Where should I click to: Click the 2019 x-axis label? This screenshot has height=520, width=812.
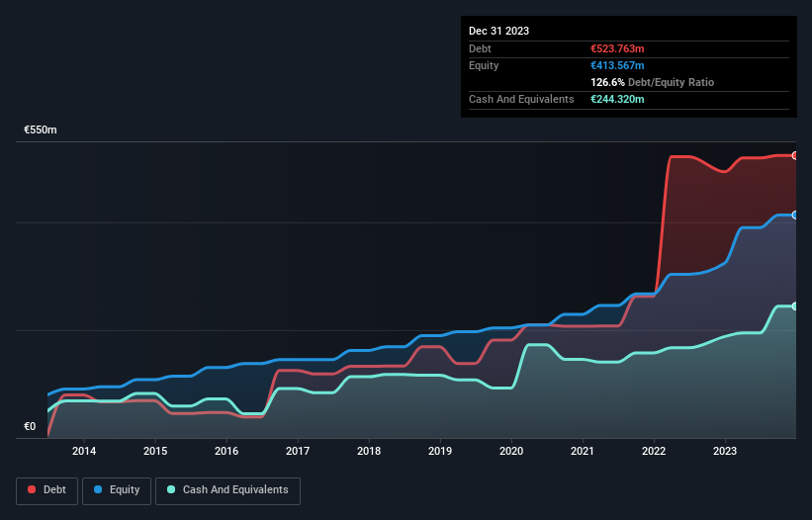click(440, 451)
